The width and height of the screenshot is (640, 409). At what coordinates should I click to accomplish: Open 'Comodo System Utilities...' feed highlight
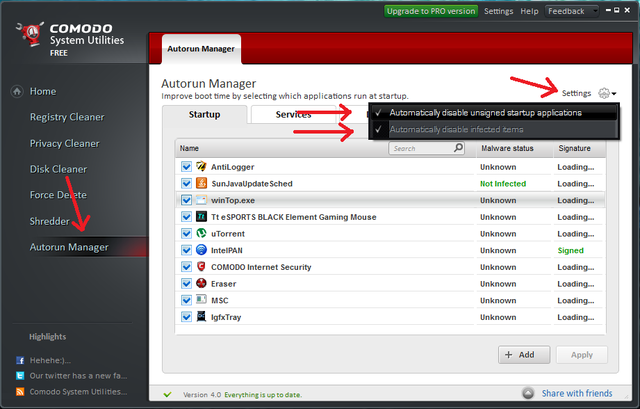click(x=78, y=391)
